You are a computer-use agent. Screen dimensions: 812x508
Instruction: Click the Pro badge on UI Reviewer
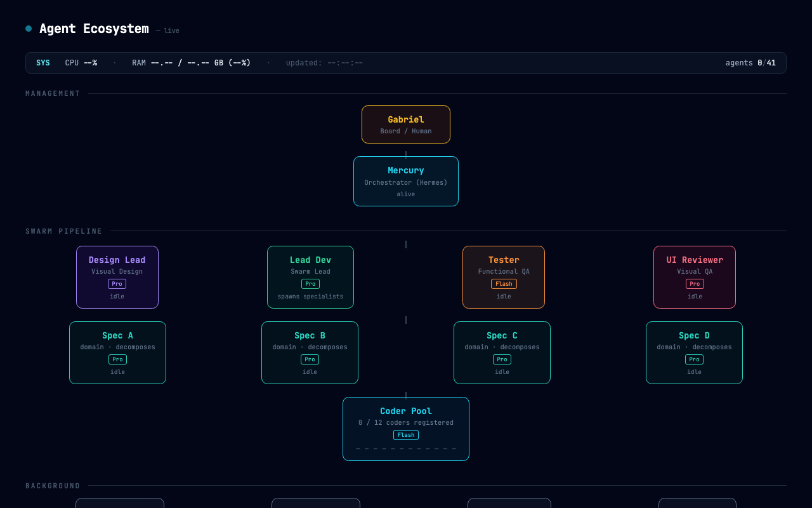point(695,284)
